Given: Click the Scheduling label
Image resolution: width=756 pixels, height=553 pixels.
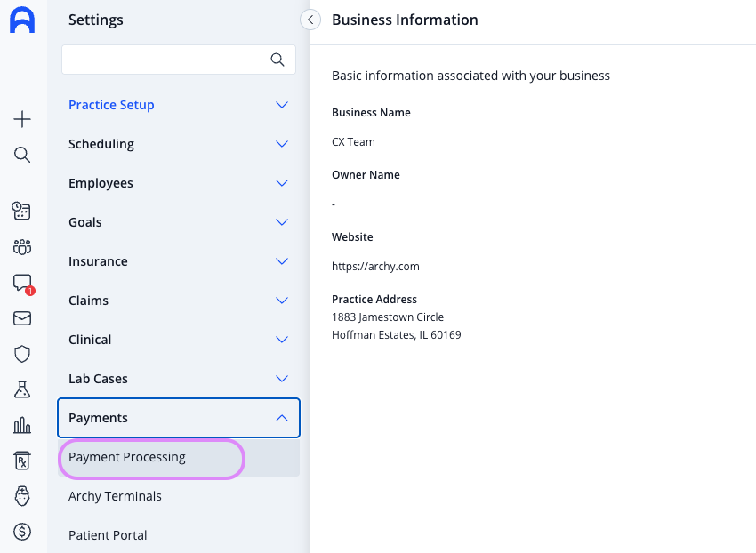Looking at the screenshot, I should pyautogui.click(x=101, y=144).
